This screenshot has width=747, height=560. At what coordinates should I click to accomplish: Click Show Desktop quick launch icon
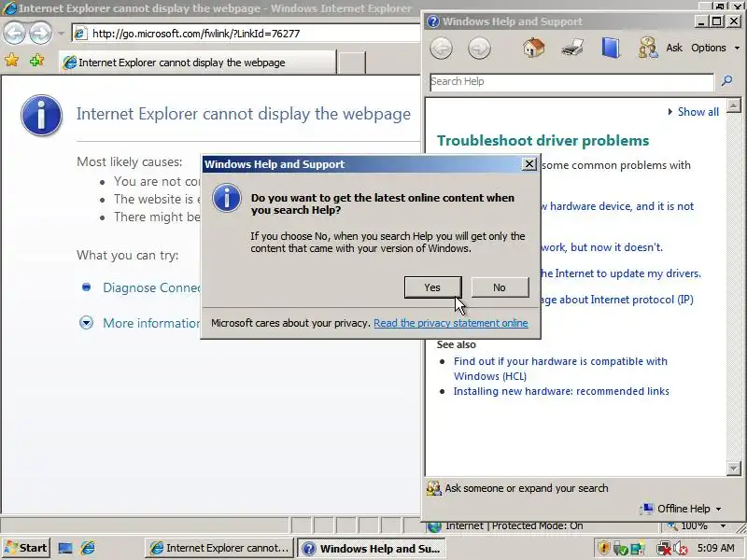(65, 548)
